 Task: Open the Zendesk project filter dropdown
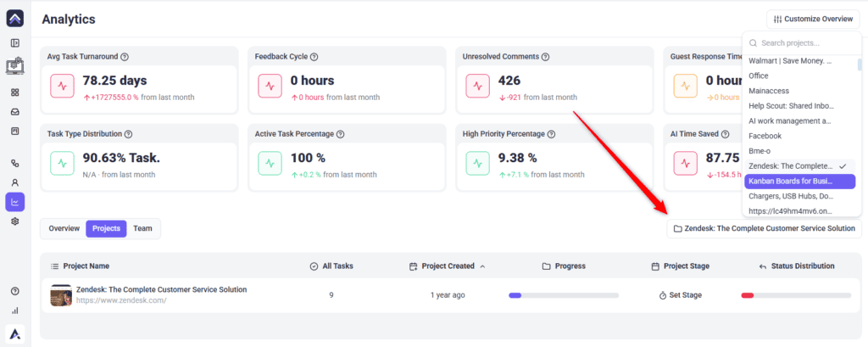(764, 228)
